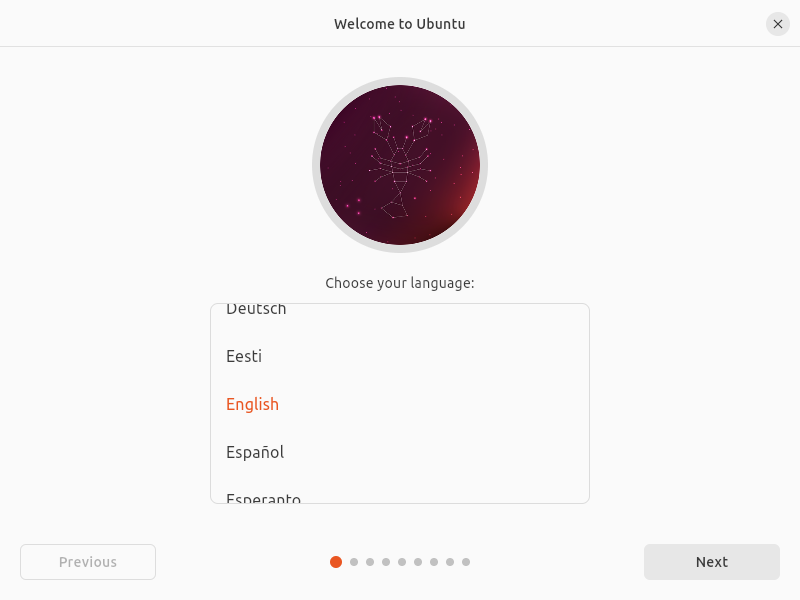Select Deutsch from the language list
Image resolution: width=800 pixels, height=600 pixels.
pyautogui.click(x=256, y=310)
